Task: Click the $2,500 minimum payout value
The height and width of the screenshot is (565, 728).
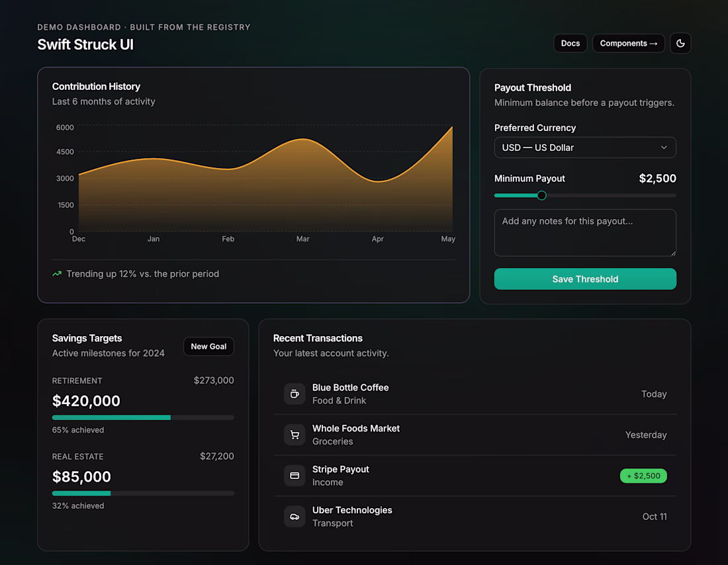Action: (657, 178)
